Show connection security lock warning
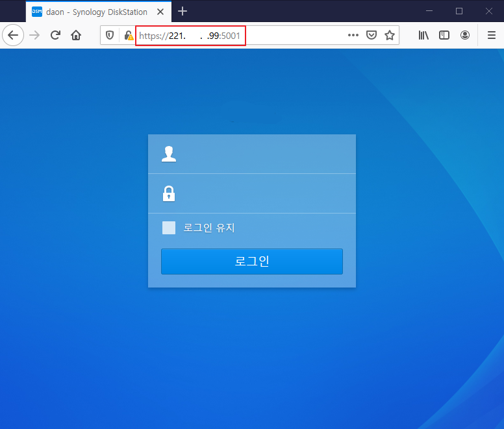This screenshot has height=429, width=504. pos(129,35)
